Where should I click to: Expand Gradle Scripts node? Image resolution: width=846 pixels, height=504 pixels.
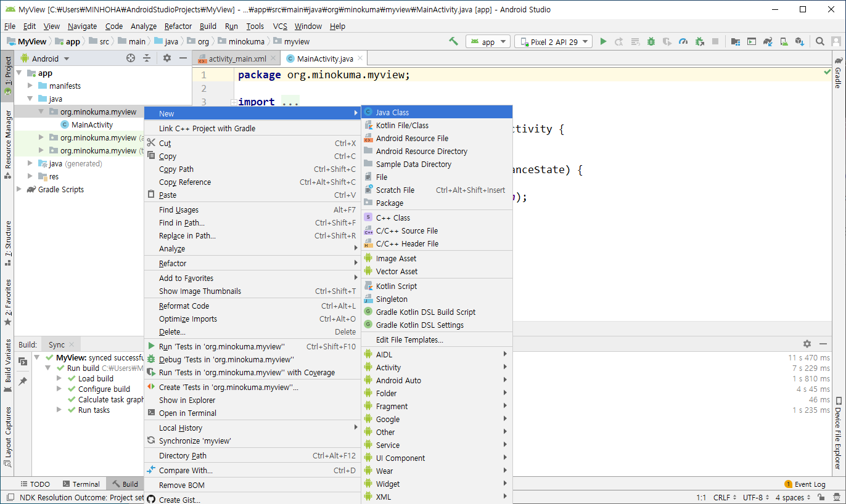(18, 190)
